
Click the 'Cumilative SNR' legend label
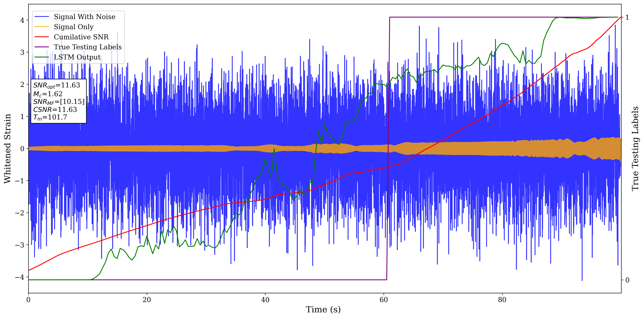(81, 37)
